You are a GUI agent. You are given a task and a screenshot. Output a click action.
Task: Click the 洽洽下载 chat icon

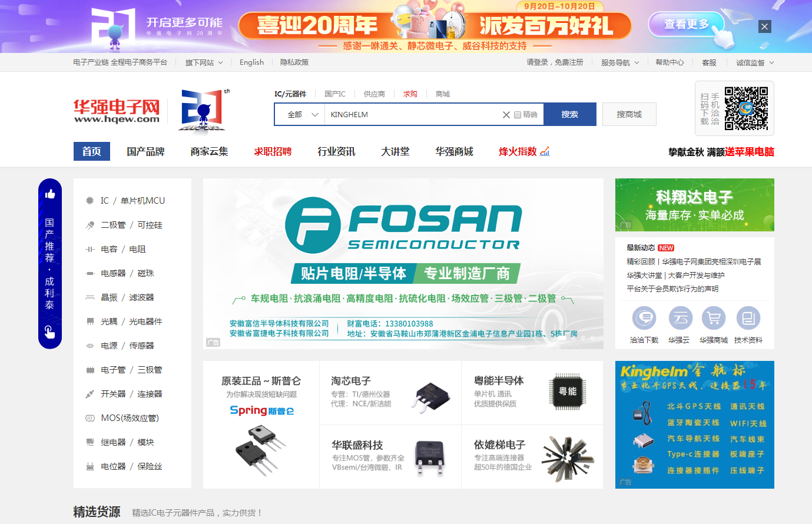(644, 319)
